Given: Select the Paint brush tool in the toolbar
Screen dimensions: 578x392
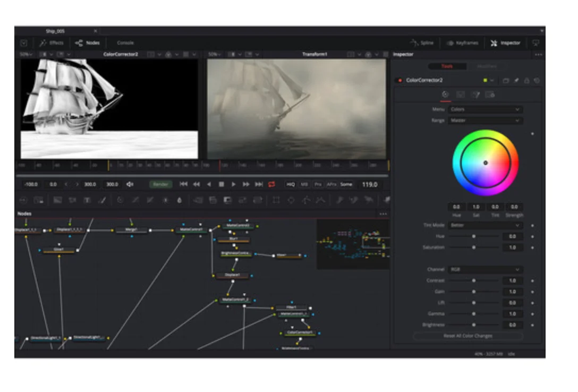Looking at the screenshot, I should pos(102,200).
